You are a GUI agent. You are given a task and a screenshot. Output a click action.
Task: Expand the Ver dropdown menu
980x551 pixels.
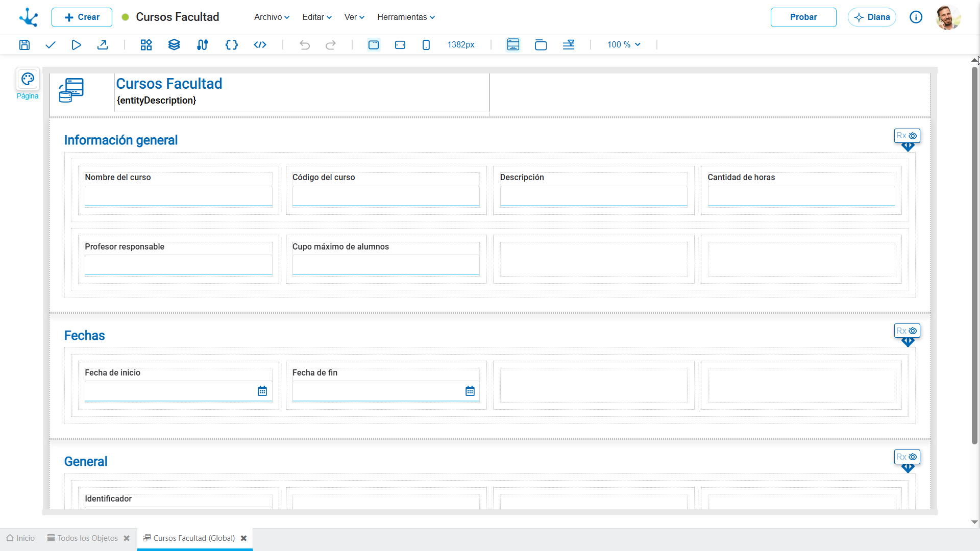[354, 17]
